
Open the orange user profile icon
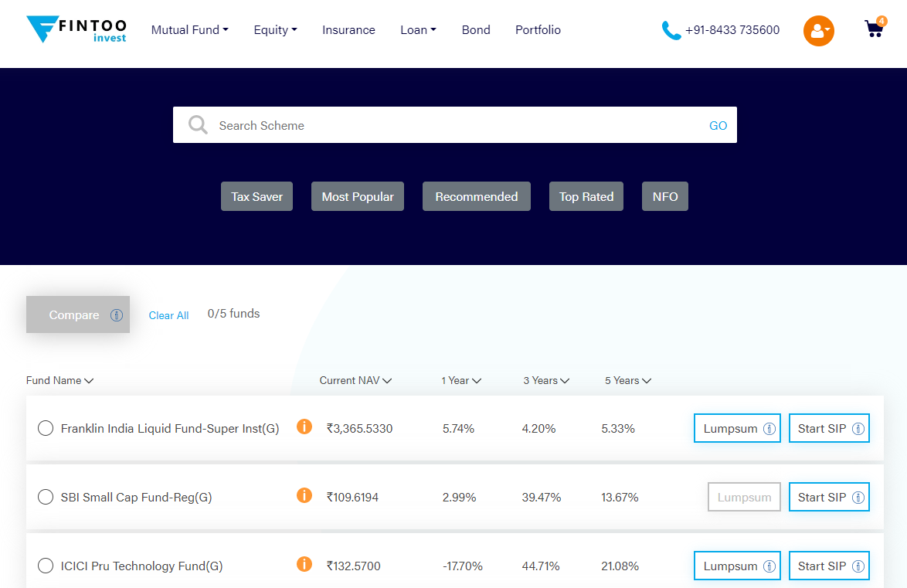click(818, 31)
